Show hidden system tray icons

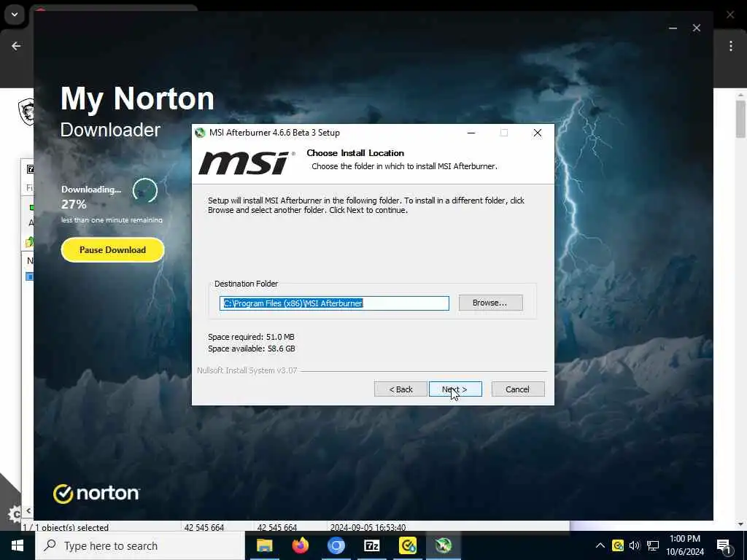(x=600, y=545)
